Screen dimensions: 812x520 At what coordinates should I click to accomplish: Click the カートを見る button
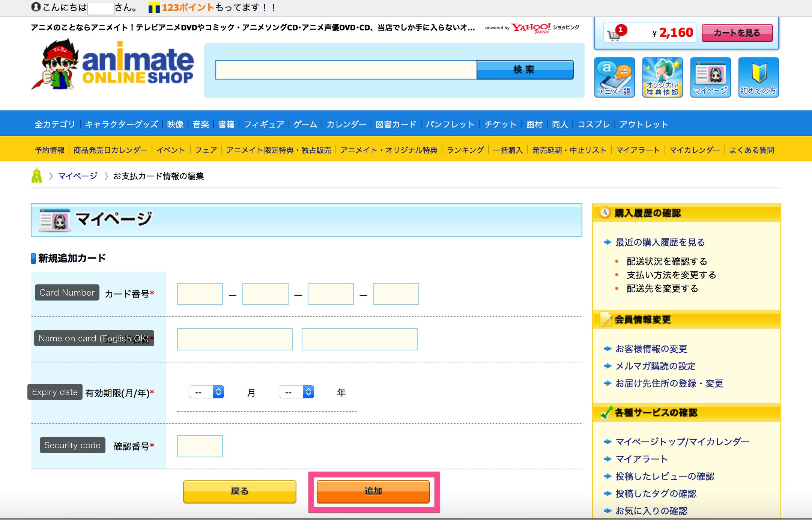click(x=737, y=33)
